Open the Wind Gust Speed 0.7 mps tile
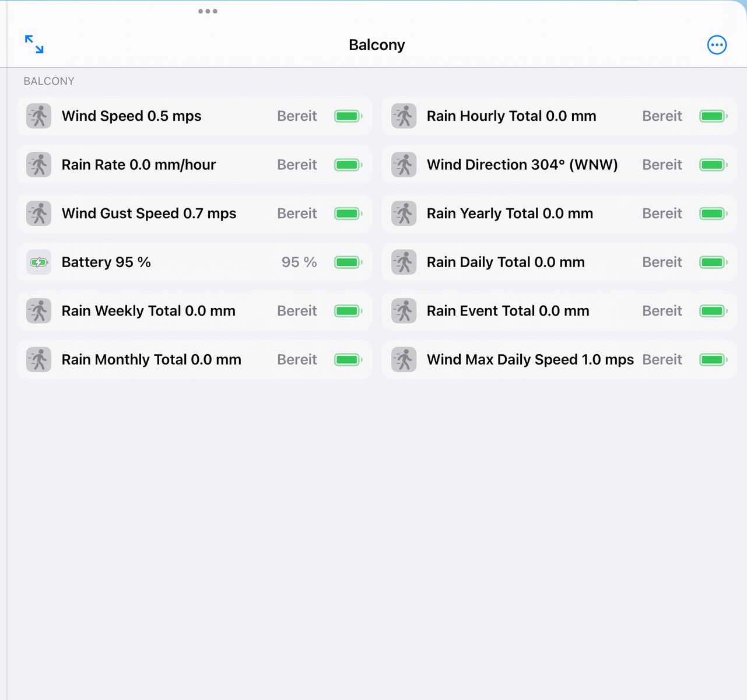The width and height of the screenshot is (747, 700). (x=149, y=213)
